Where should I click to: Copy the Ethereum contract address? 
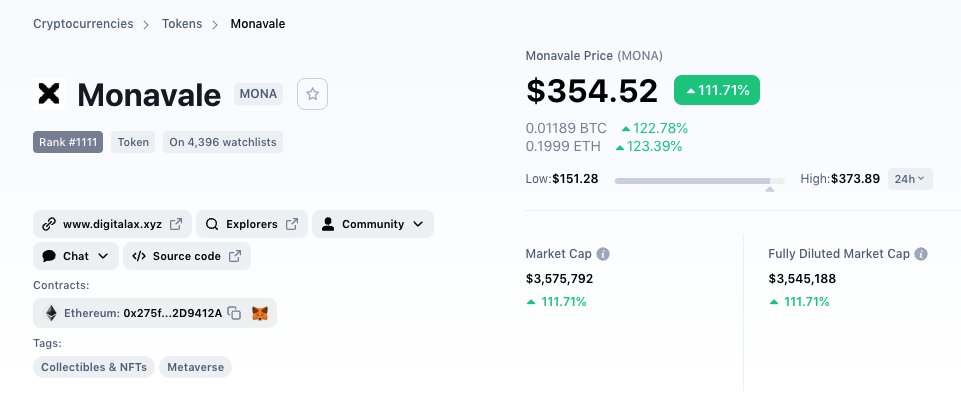click(x=234, y=313)
